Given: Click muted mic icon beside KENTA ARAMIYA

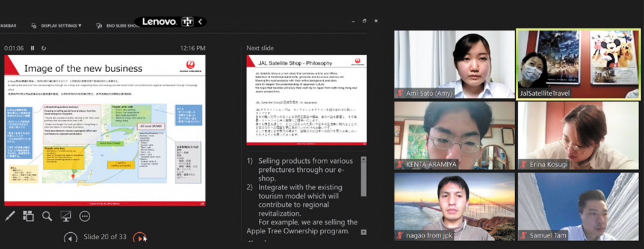Looking at the screenshot, I should click(399, 164).
